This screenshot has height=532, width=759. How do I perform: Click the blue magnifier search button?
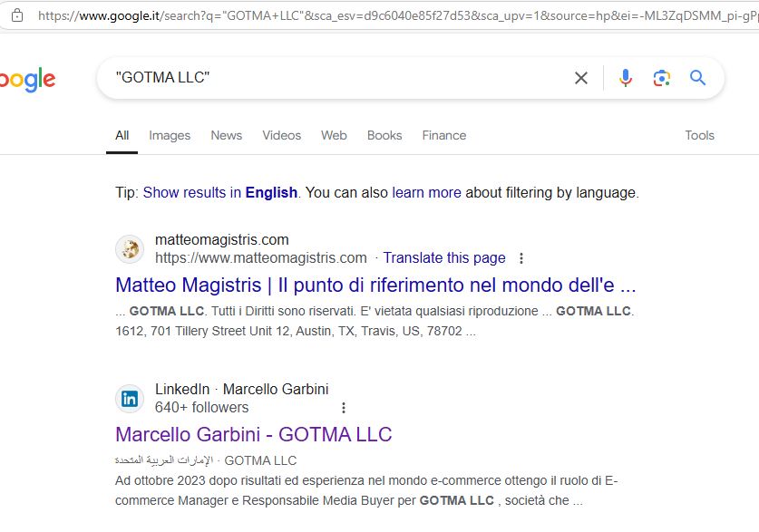697,77
